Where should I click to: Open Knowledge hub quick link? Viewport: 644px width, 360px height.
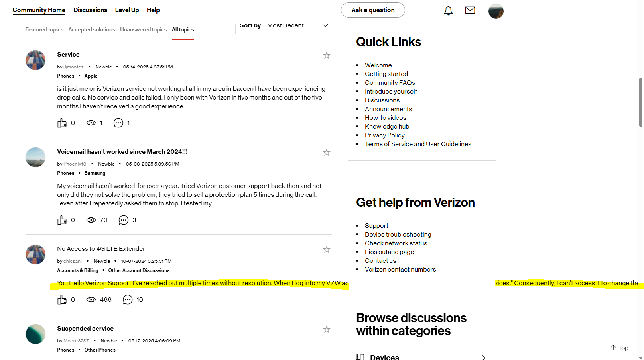click(387, 127)
